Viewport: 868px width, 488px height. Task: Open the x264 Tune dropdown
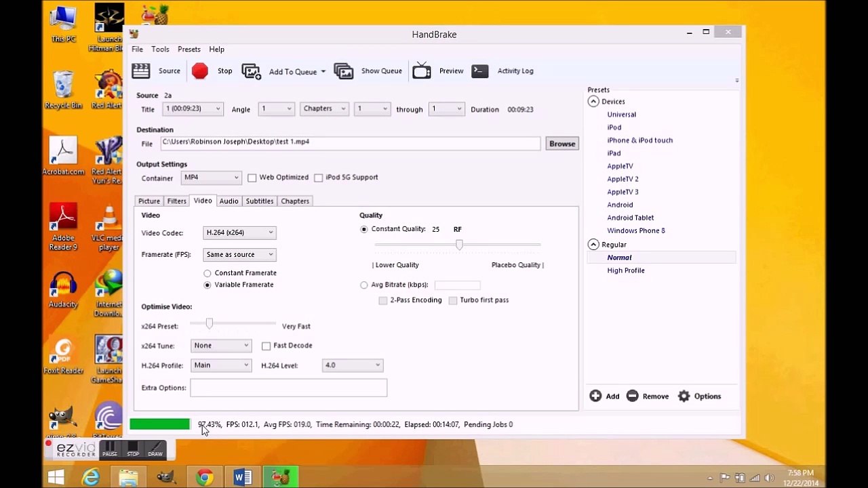click(221, 346)
